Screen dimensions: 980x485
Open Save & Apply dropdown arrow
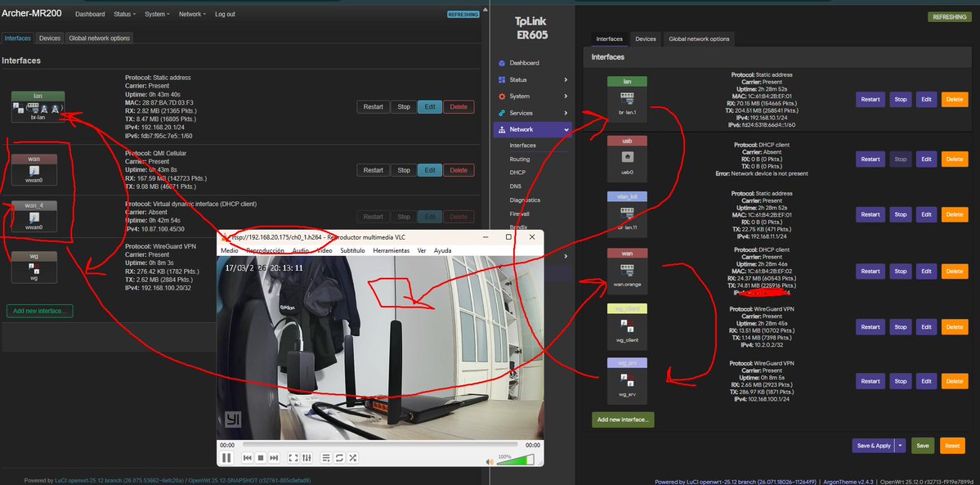[x=901, y=446]
